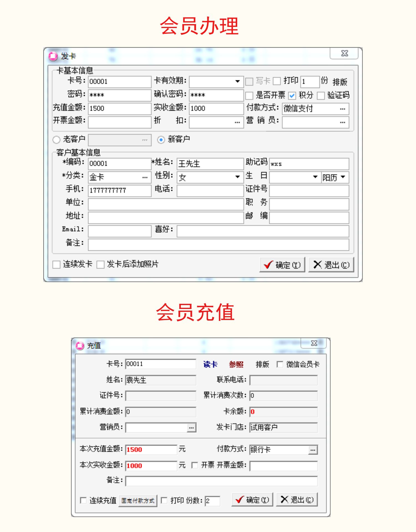Check the 是否开票 checkbox

point(249,96)
